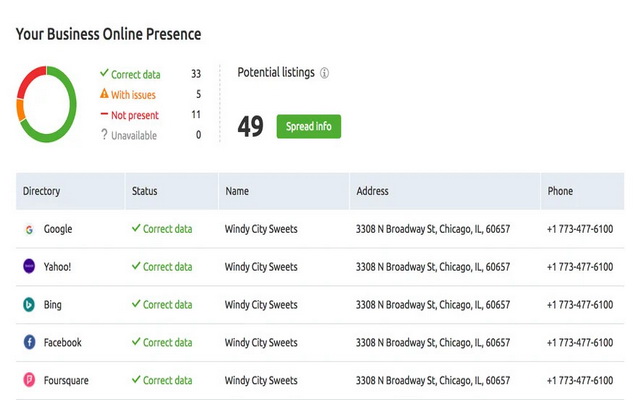Click the donut chart of listing statuses
The height and width of the screenshot is (400, 640).
47,105
